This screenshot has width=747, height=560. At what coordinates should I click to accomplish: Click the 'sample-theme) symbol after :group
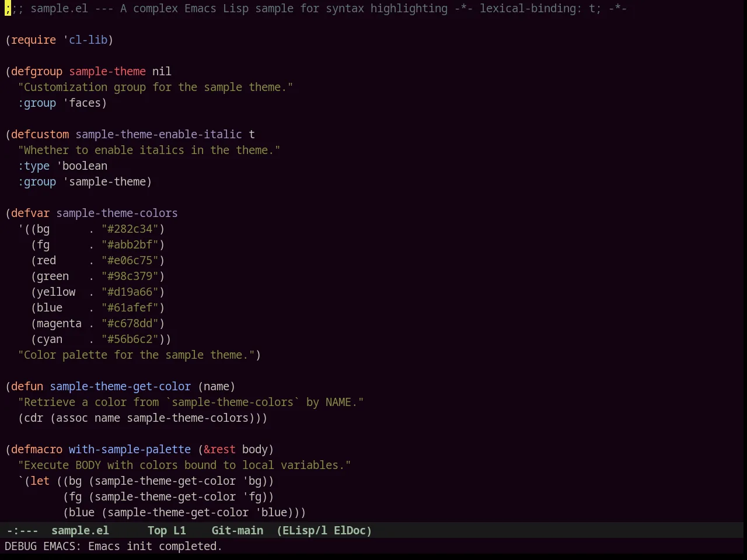coord(107,181)
